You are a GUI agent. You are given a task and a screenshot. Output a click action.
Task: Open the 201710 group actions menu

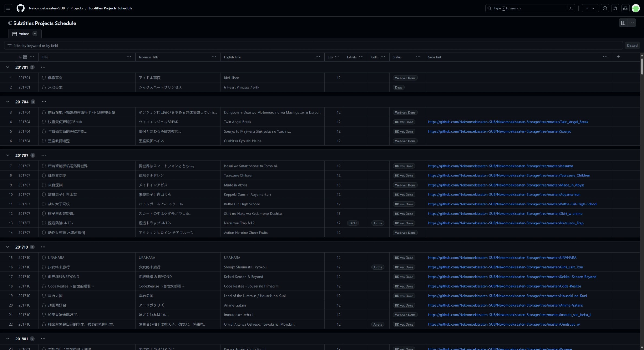[x=43, y=247]
